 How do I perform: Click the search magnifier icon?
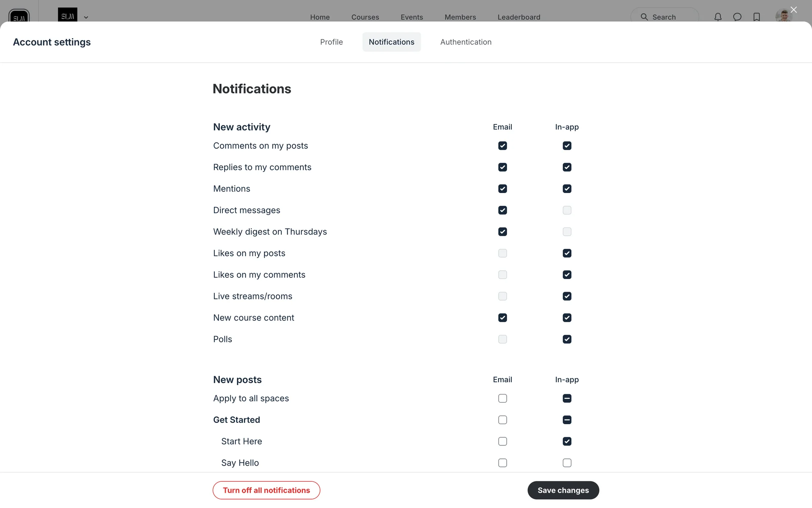click(644, 17)
